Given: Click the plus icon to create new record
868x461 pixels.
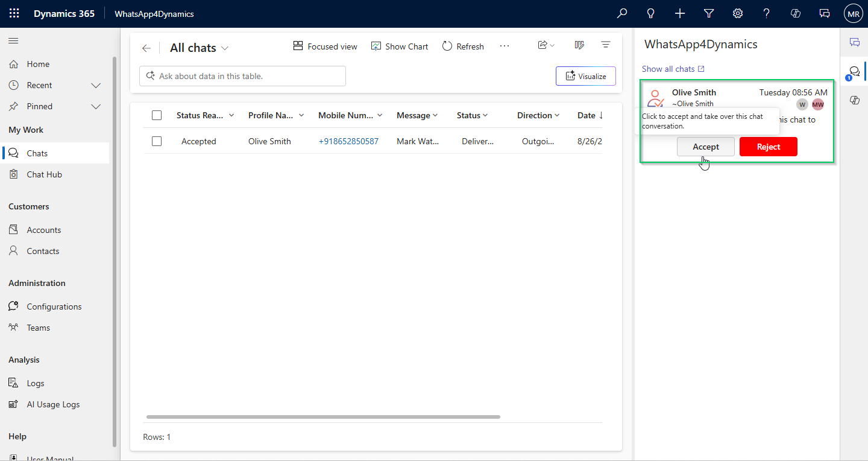Looking at the screenshot, I should pyautogui.click(x=680, y=13).
